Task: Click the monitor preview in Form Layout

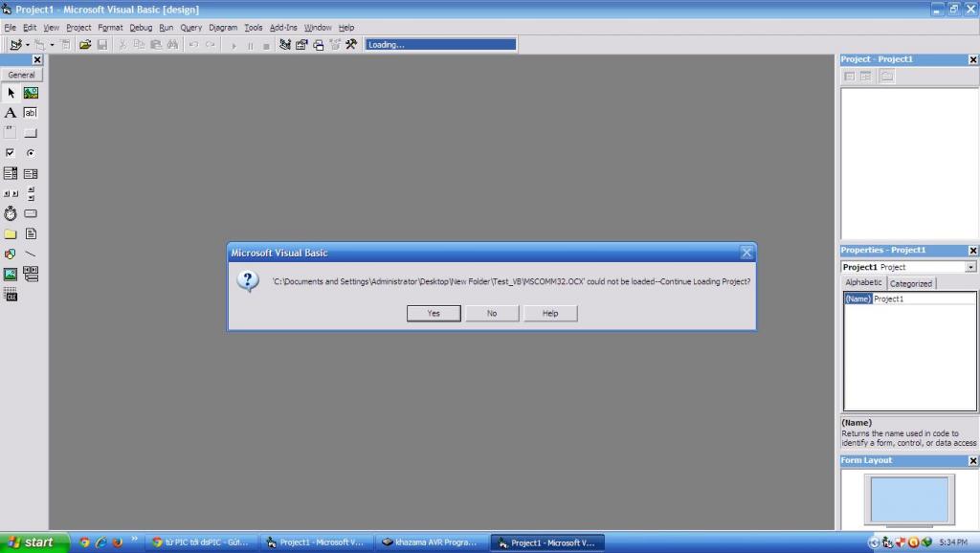Action: coord(909,499)
